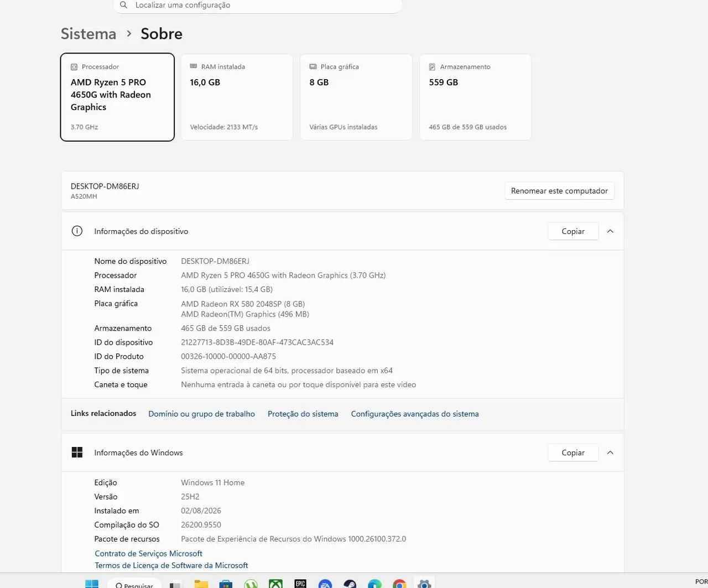The height and width of the screenshot is (588, 708).
Task: Select the Processador summary card
Action: (117, 97)
